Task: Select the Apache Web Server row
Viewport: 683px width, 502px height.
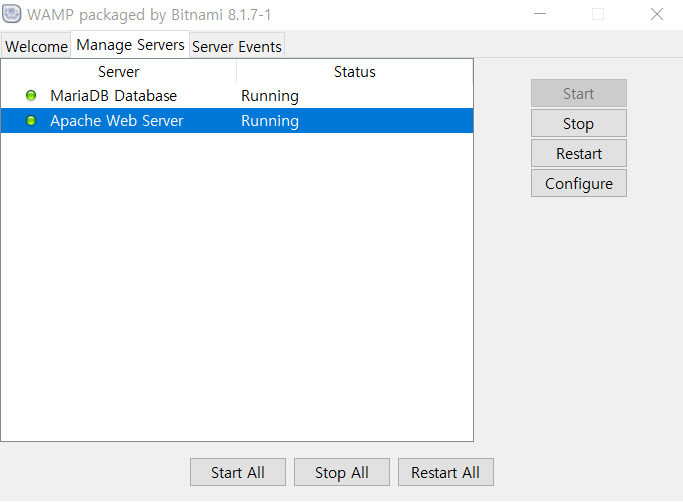Action: (x=237, y=120)
